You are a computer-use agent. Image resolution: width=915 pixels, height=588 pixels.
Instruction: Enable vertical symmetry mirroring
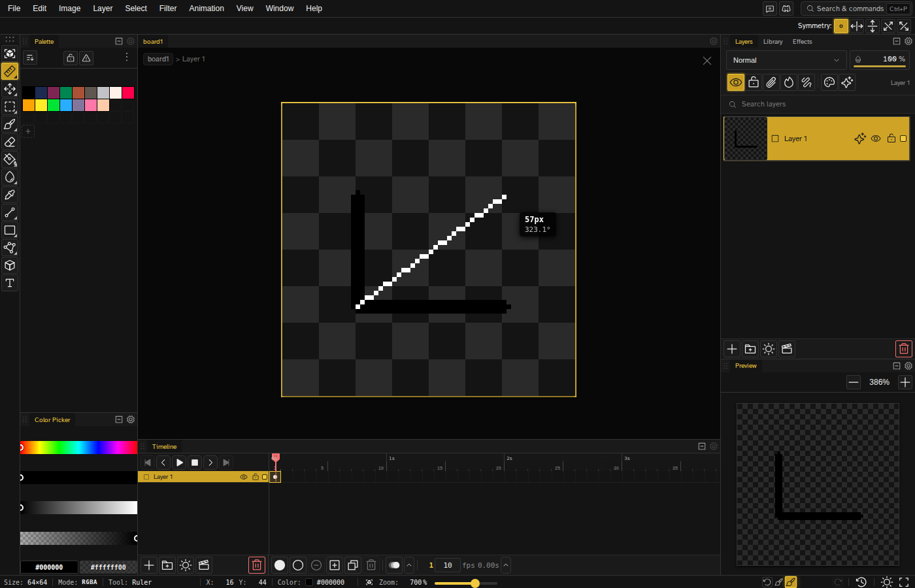point(873,26)
